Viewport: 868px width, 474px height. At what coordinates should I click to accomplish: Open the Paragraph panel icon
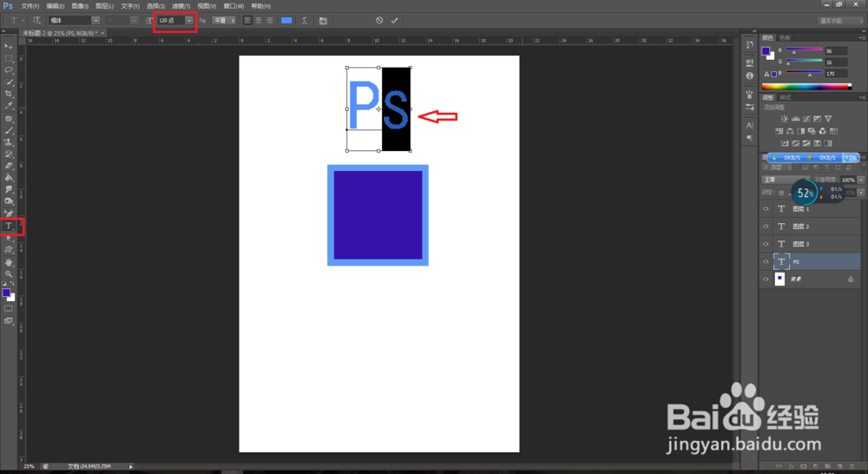pos(750,138)
